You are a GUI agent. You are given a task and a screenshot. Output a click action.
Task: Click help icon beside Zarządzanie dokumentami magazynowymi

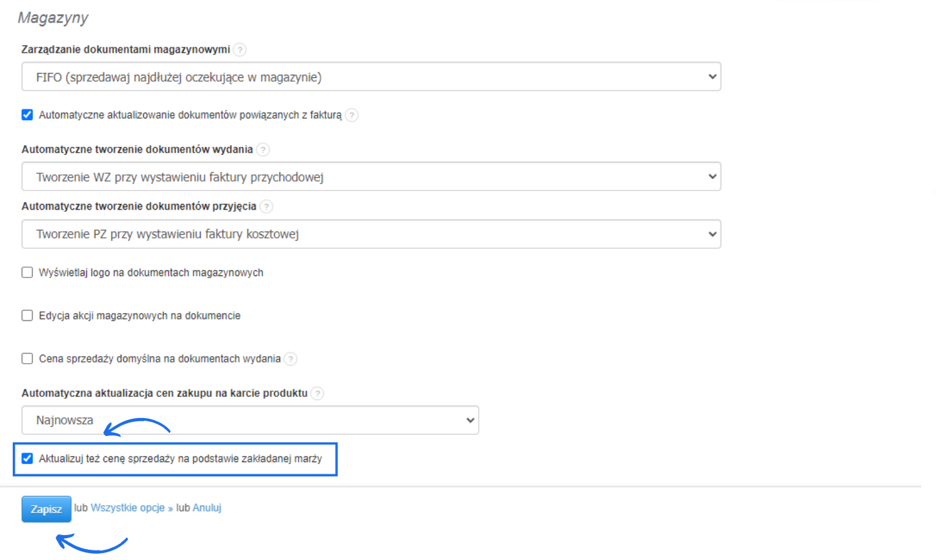[x=240, y=50]
